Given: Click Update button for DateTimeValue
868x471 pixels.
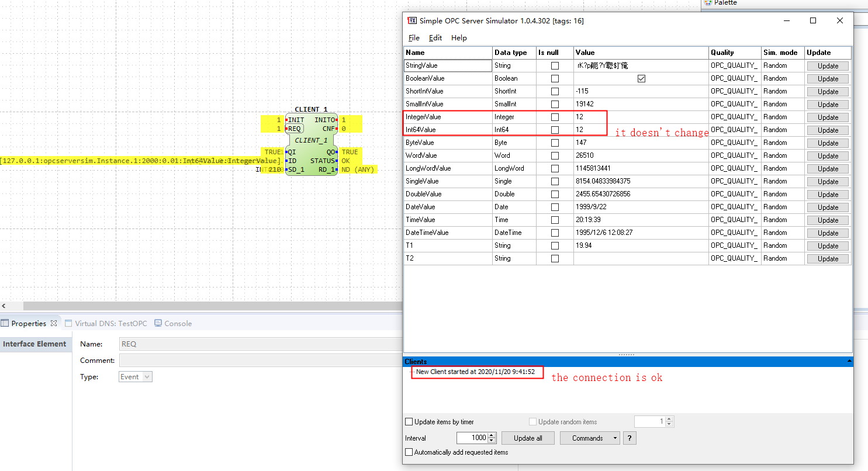Looking at the screenshot, I should (828, 233).
